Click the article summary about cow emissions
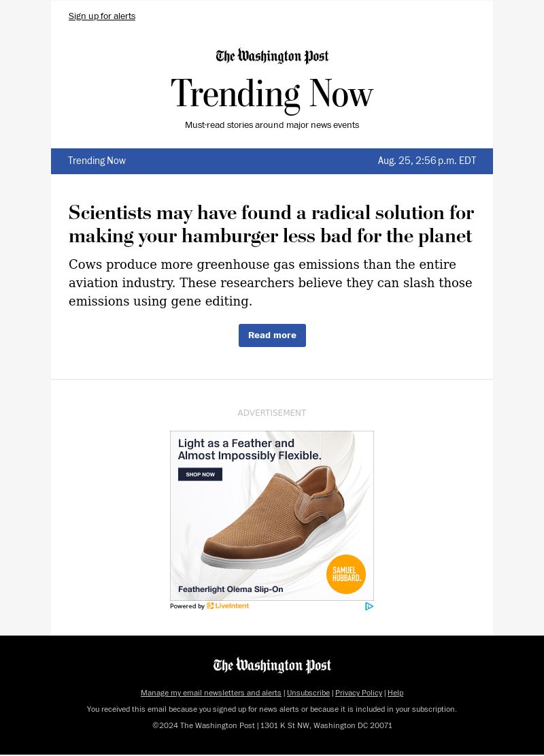 271,282
